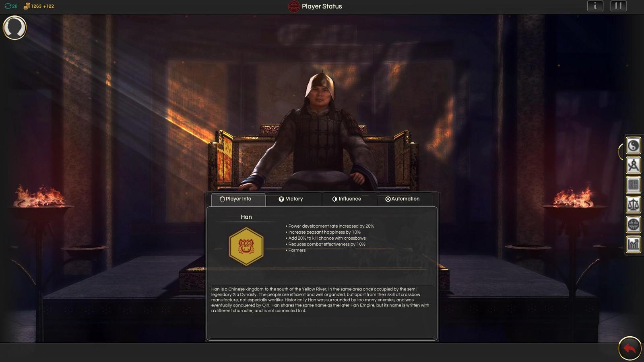The width and height of the screenshot is (644, 362).
Task: Click the drafting compass sidebar icon
Action: (x=633, y=165)
